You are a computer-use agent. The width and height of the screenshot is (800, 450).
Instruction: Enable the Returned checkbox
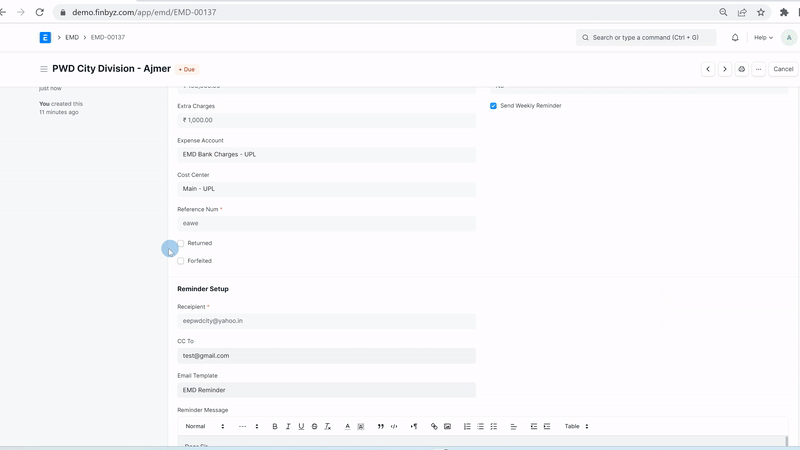[x=181, y=243]
